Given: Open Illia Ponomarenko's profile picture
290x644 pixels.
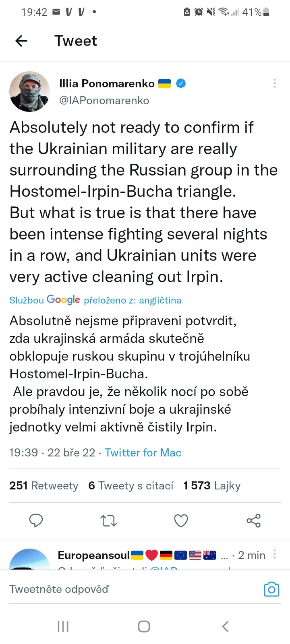Looking at the screenshot, I should point(29,92).
